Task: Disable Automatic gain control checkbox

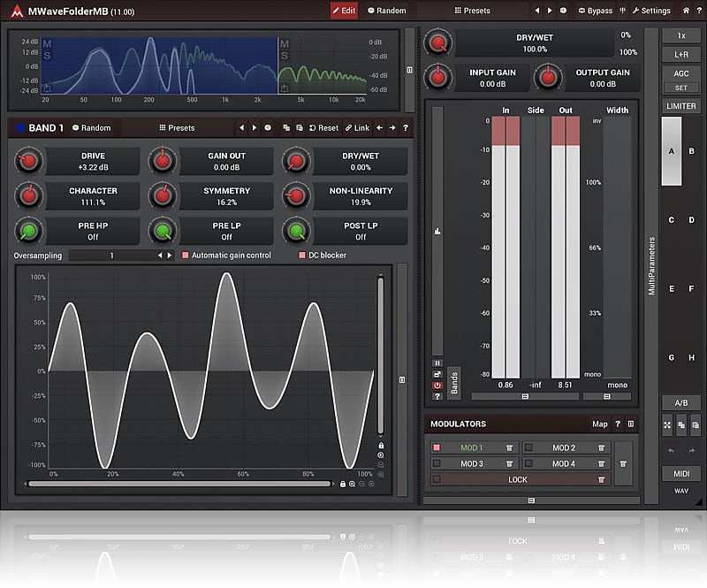Action: pyautogui.click(x=185, y=256)
